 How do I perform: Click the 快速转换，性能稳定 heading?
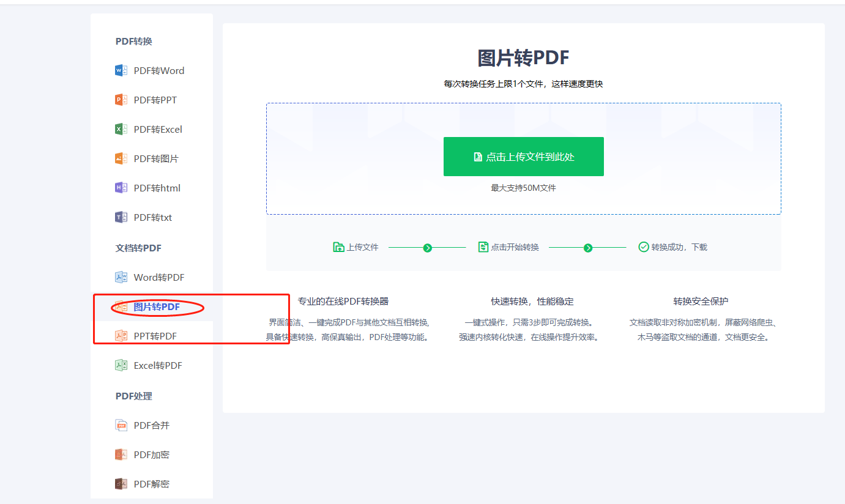532,301
